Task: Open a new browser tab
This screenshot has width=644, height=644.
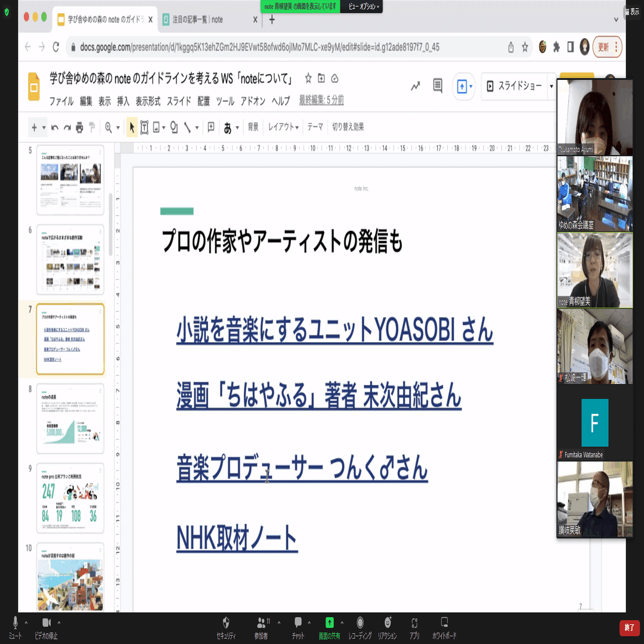Action: click(271, 19)
